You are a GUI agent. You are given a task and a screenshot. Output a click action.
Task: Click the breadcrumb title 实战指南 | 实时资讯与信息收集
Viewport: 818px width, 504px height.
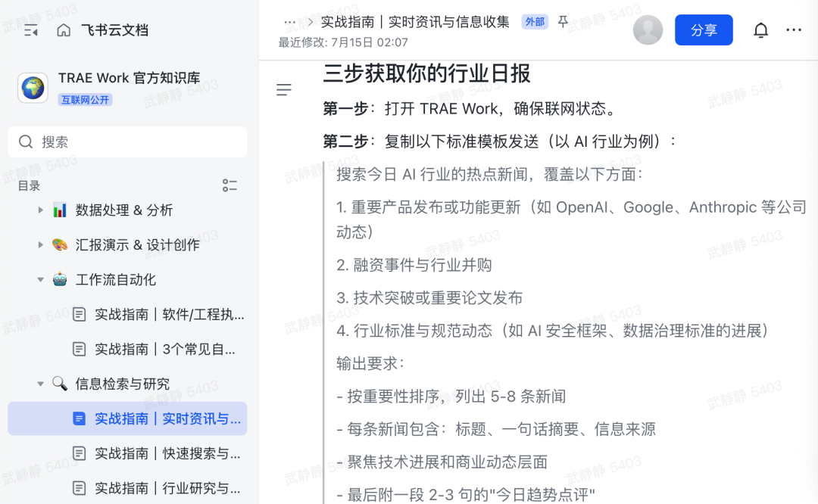click(415, 22)
